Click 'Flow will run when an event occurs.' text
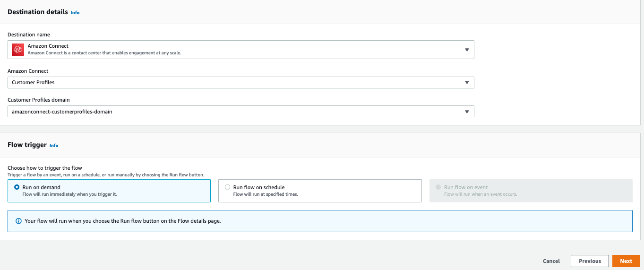 [481, 194]
